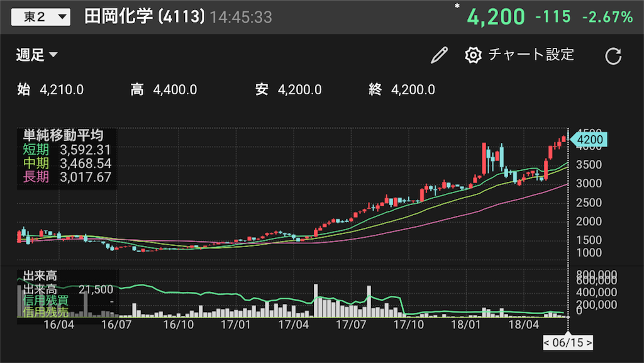
Task: Click the 16/04 date axis label
Action: 58,325
